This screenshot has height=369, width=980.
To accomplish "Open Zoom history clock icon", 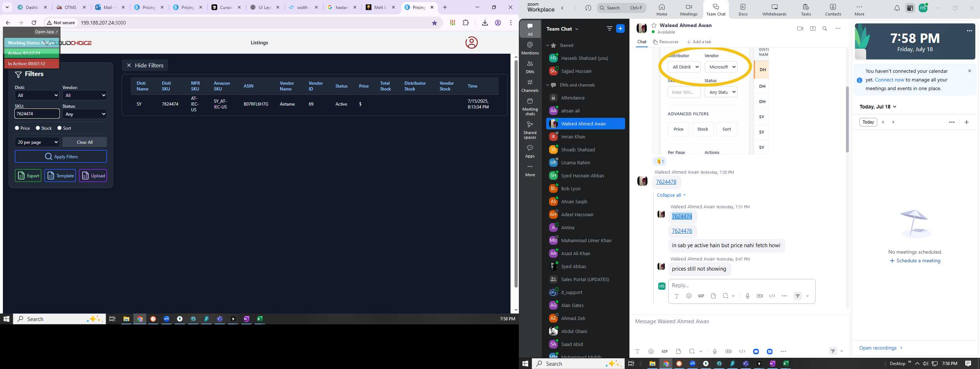I will click(x=588, y=8).
